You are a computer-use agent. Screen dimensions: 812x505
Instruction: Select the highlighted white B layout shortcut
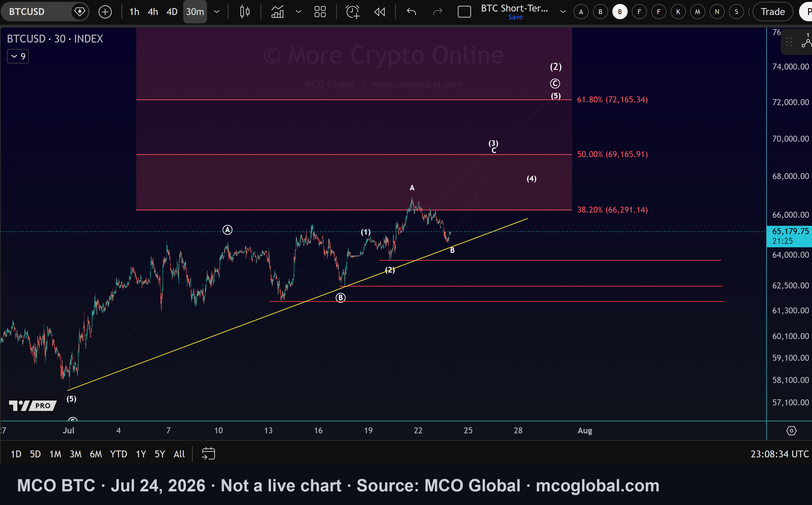coord(620,12)
